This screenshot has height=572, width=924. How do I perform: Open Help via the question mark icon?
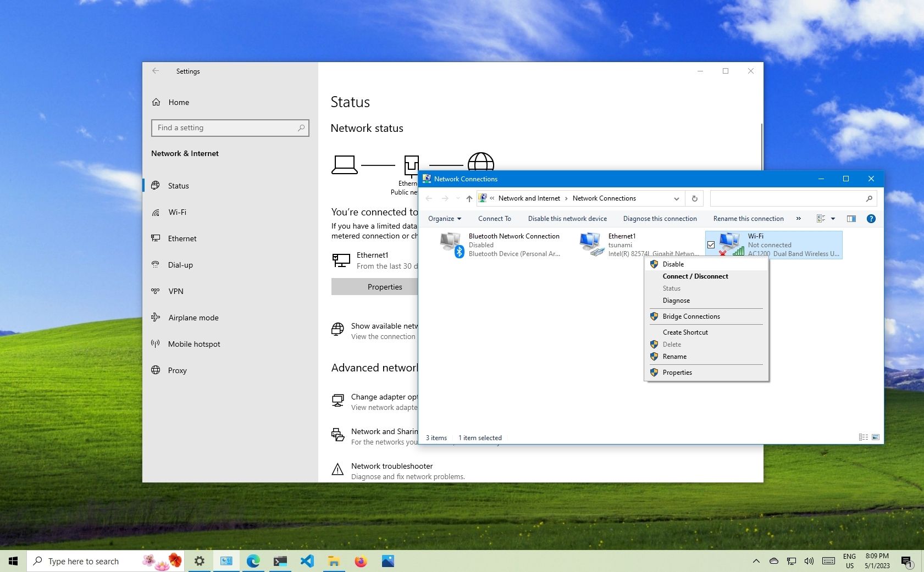pyautogui.click(x=871, y=218)
